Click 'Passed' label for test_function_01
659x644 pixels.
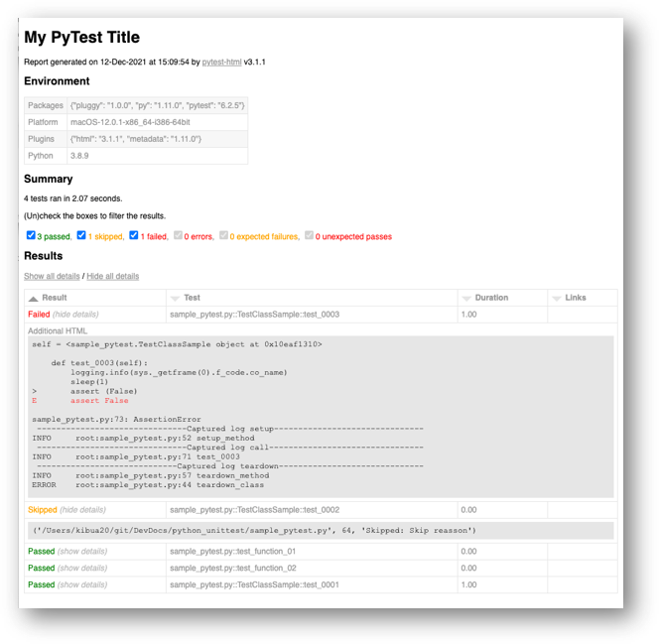[42, 551]
